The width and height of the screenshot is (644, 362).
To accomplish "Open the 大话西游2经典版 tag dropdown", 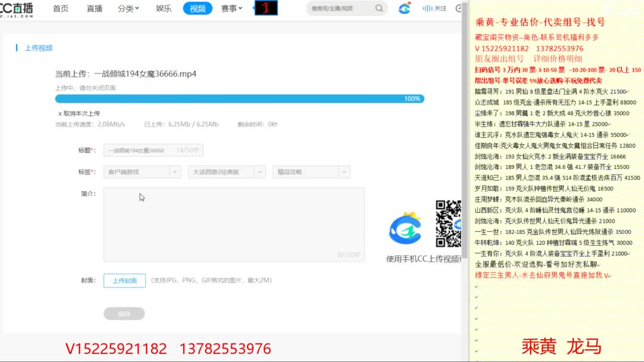I will coord(226,172).
